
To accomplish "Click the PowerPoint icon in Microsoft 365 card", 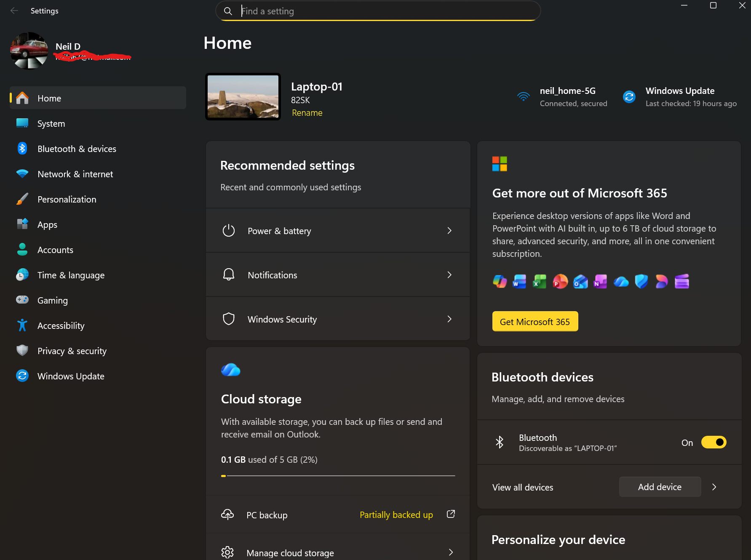I will tap(560, 281).
